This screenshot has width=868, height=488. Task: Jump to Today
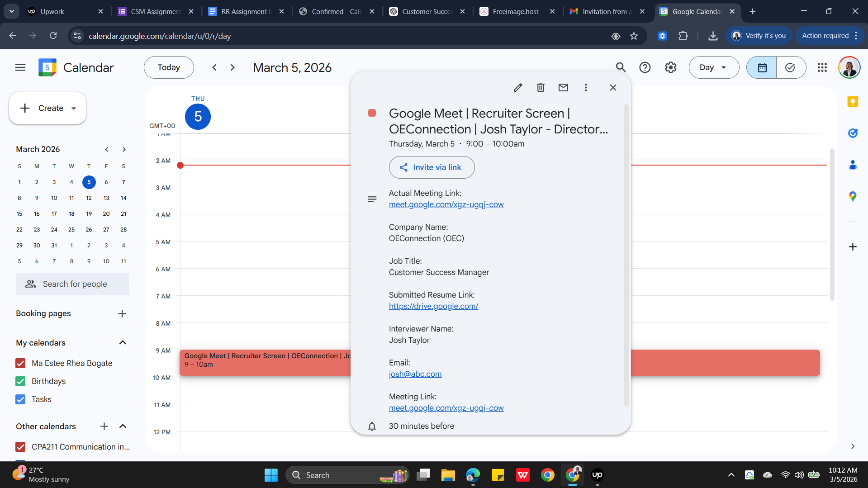click(169, 67)
